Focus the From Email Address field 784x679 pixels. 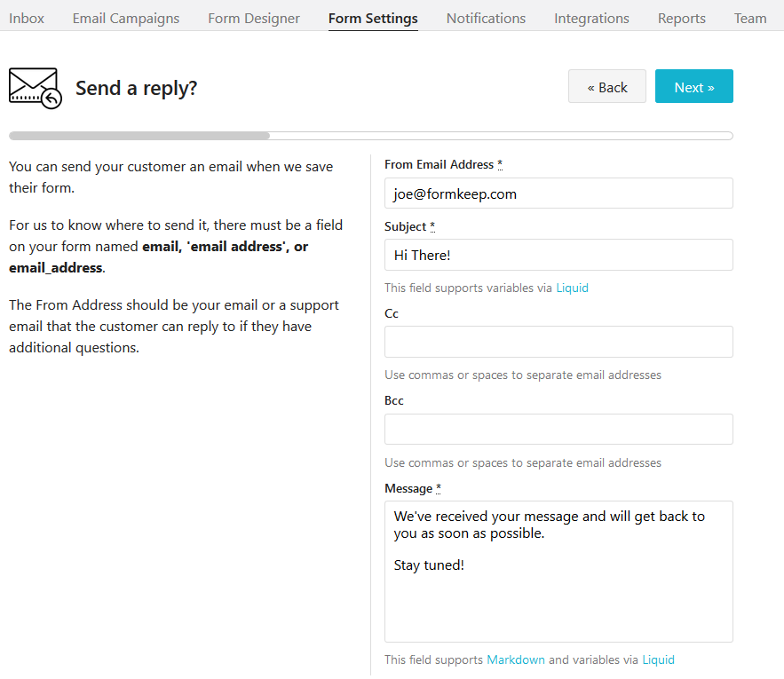558,193
